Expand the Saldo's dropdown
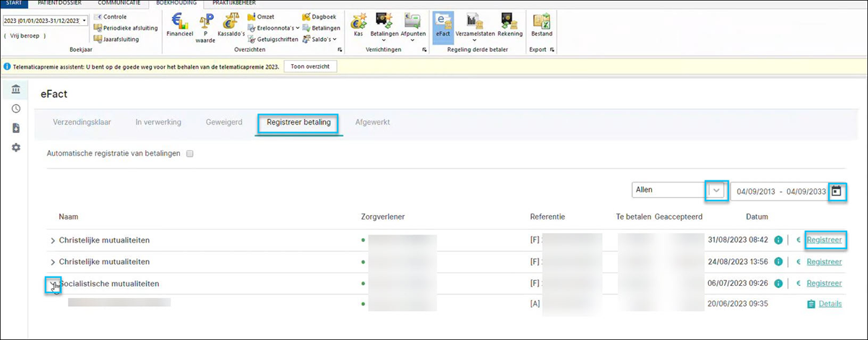The height and width of the screenshot is (340, 868). tap(319, 39)
